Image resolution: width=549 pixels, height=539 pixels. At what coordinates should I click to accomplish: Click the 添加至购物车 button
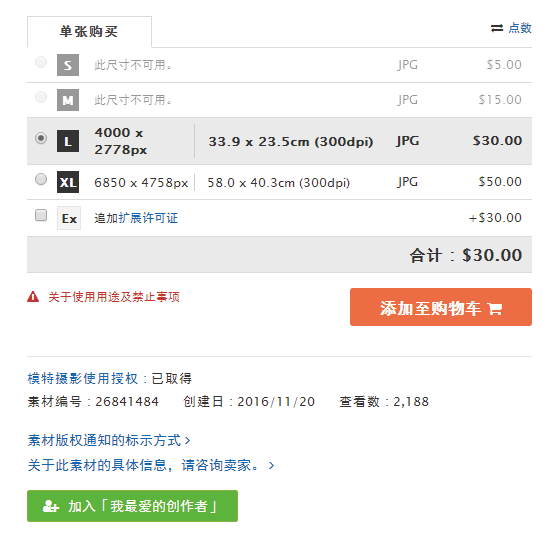pos(441,307)
